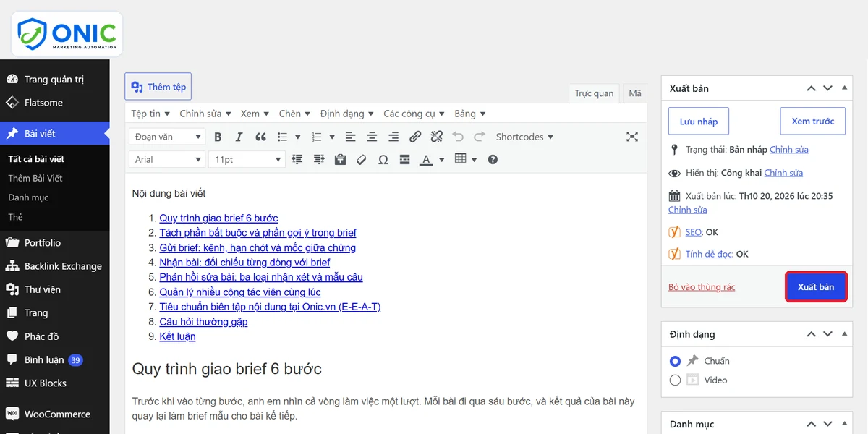This screenshot has width=868, height=434.
Task: Switch to the Trực quan editor tab
Action: pyautogui.click(x=594, y=93)
